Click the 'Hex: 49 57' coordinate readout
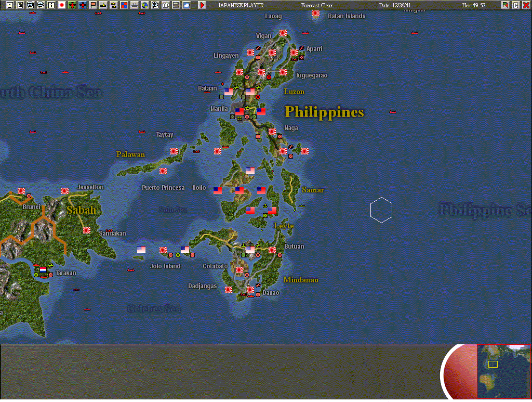Image resolution: width=532 pixels, height=402 pixels. (474, 5)
